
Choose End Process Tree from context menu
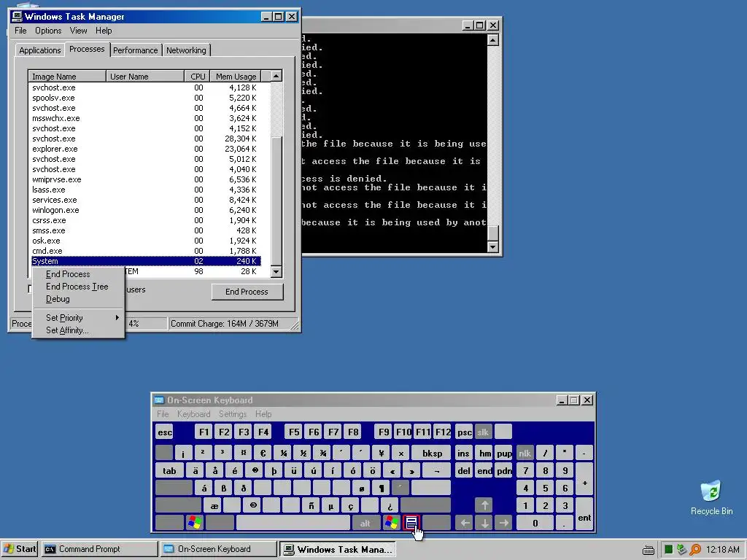pyautogui.click(x=79, y=287)
